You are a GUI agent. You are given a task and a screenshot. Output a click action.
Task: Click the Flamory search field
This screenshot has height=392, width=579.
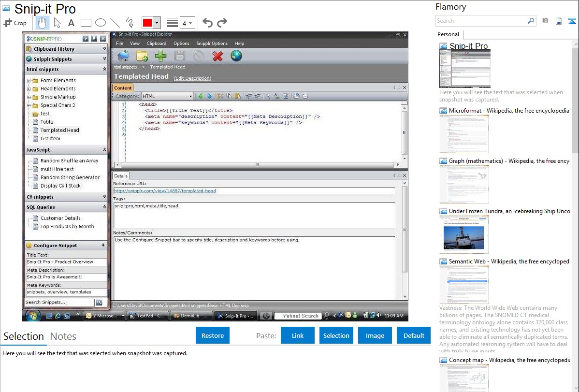tap(481, 21)
